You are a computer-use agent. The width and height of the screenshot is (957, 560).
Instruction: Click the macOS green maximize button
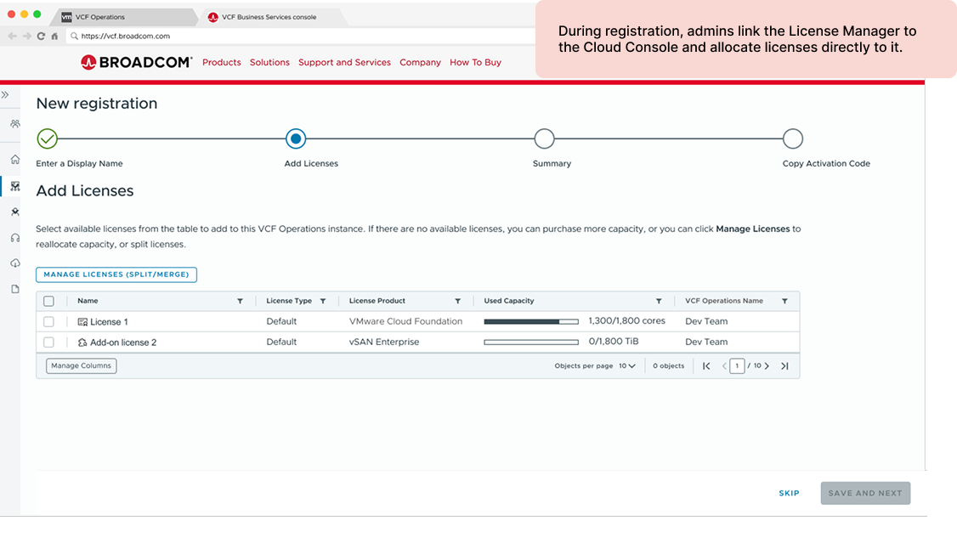[x=37, y=14]
